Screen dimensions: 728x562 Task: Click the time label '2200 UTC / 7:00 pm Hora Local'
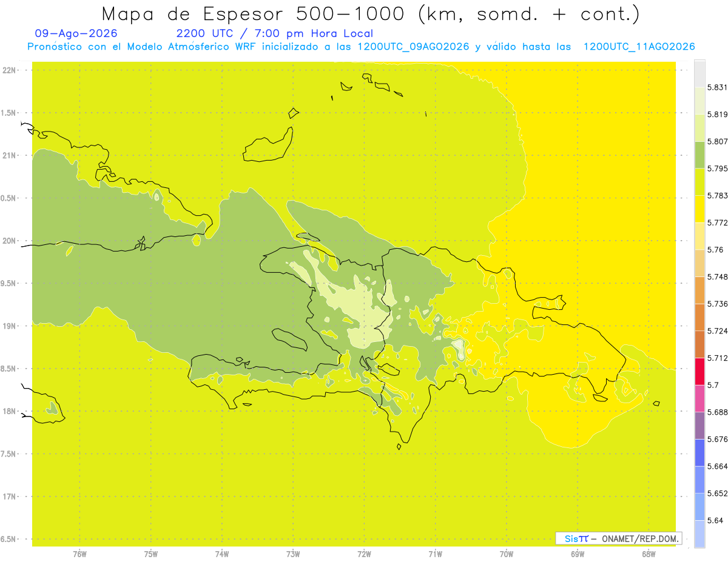coord(275,34)
